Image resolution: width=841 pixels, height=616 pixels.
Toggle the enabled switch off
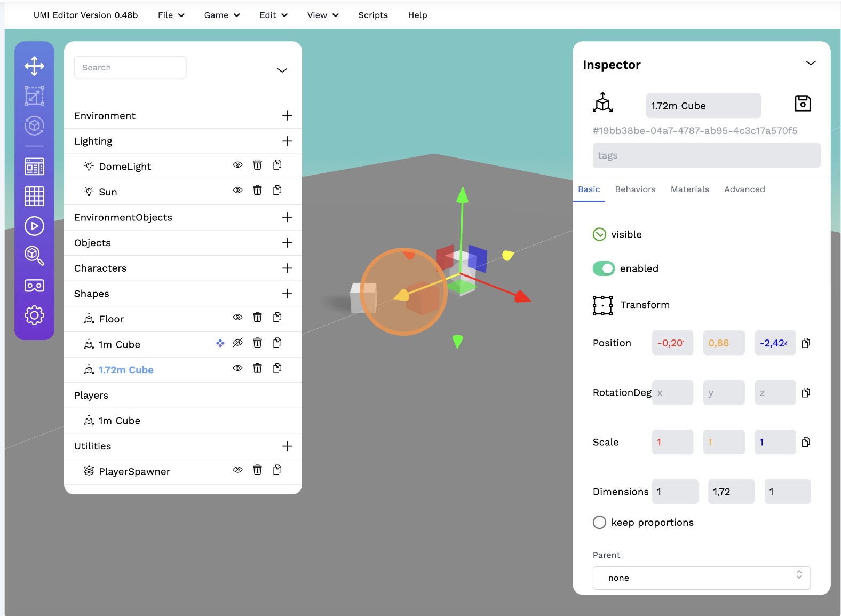(x=604, y=268)
